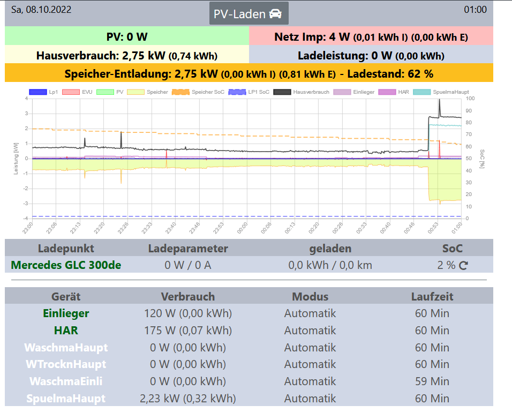
Task: Refresh the SoC value for Mercedes GLC
Action: pyautogui.click(x=464, y=265)
